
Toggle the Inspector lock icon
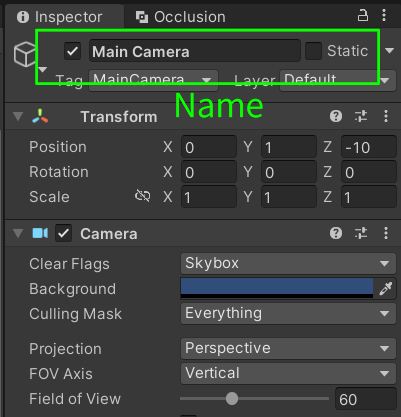(x=363, y=15)
